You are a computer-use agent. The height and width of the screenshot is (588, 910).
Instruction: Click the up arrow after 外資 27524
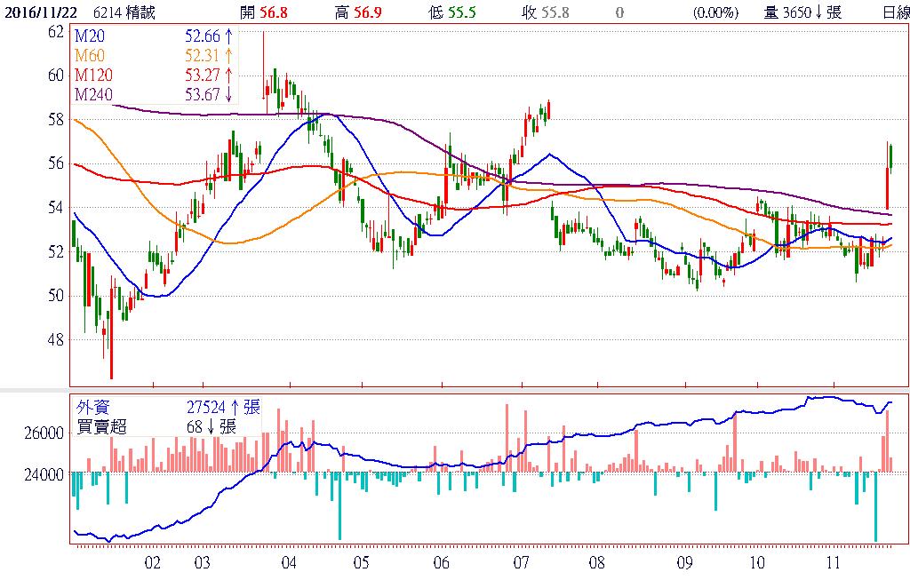click(x=235, y=408)
